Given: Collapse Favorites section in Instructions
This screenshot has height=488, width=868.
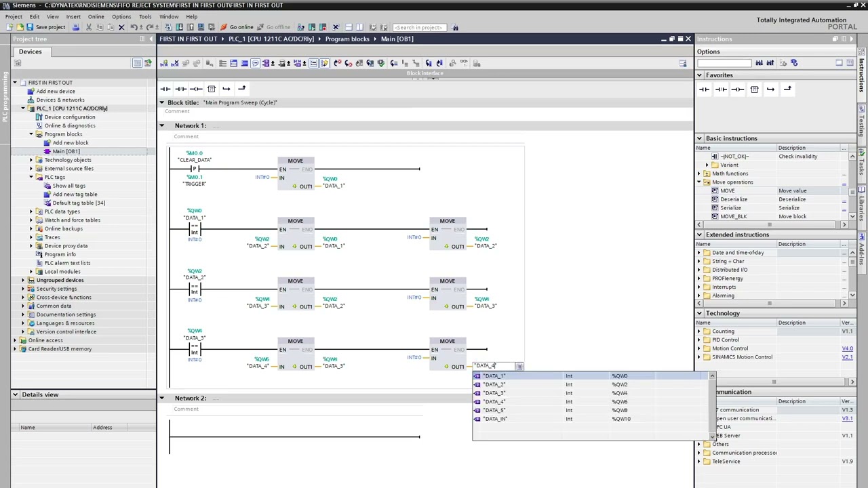Looking at the screenshot, I should click(x=699, y=75).
